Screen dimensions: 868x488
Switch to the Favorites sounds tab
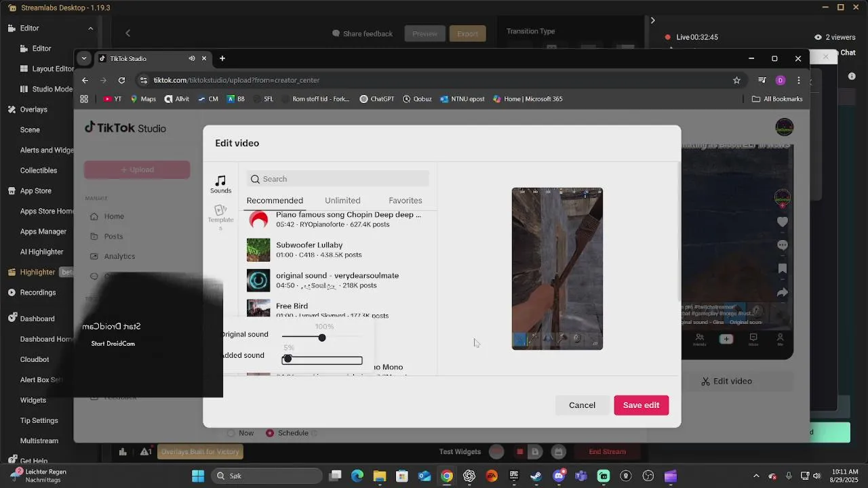(x=406, y=201)
